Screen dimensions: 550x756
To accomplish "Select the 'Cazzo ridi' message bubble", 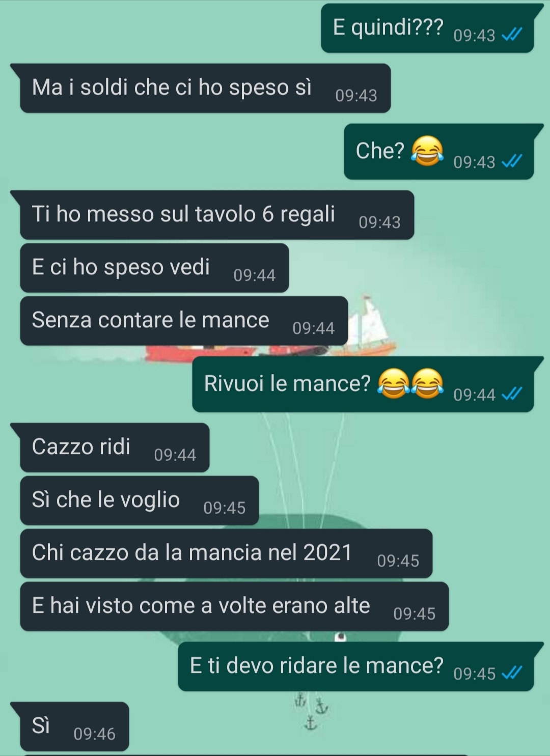I will pos(115,447).
